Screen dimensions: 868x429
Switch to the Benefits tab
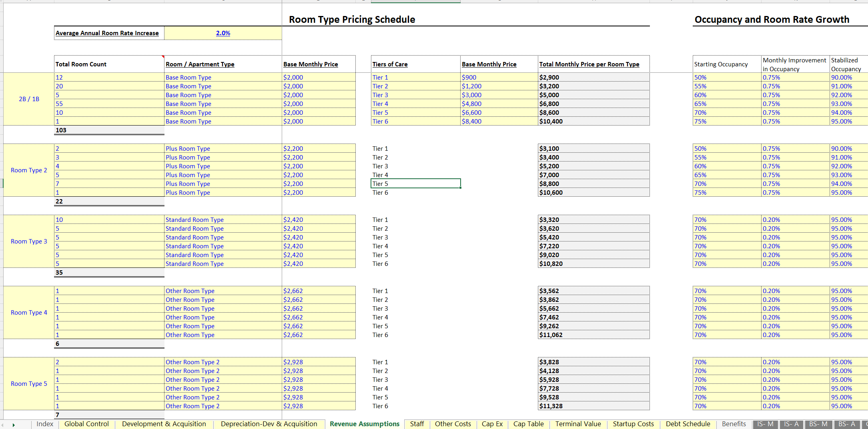click(x=734, y=424)
